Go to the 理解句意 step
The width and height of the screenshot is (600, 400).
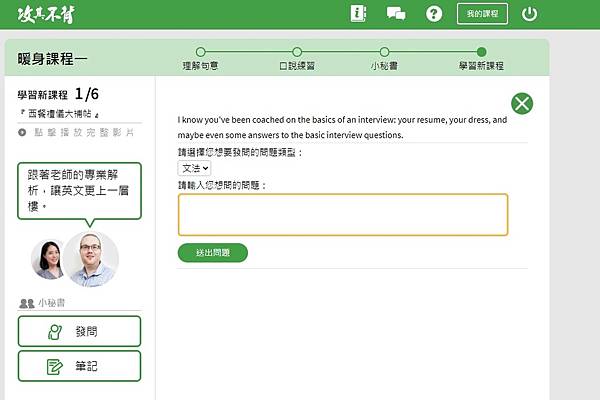200,59
